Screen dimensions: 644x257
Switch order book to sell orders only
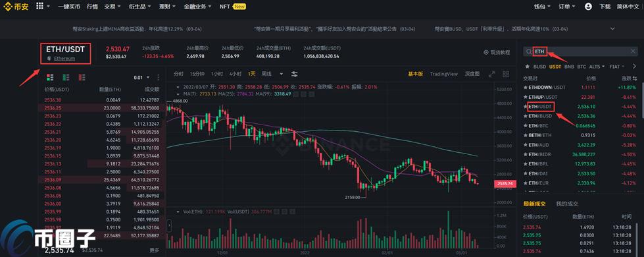pyautogui.click(x=82, y=77)
